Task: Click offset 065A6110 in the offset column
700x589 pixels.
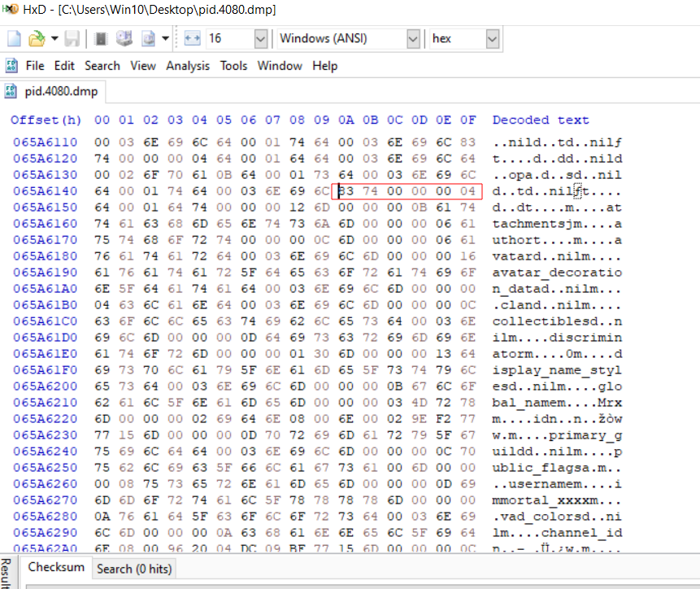Action: 45,142
